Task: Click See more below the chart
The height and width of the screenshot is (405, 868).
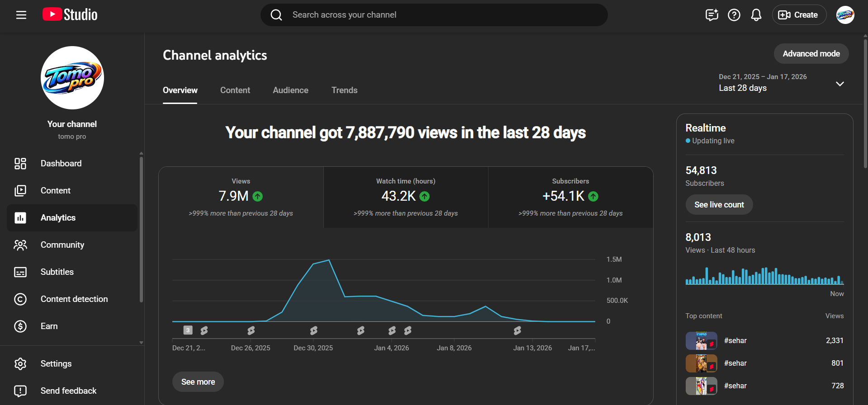Action: coord(198,382)
